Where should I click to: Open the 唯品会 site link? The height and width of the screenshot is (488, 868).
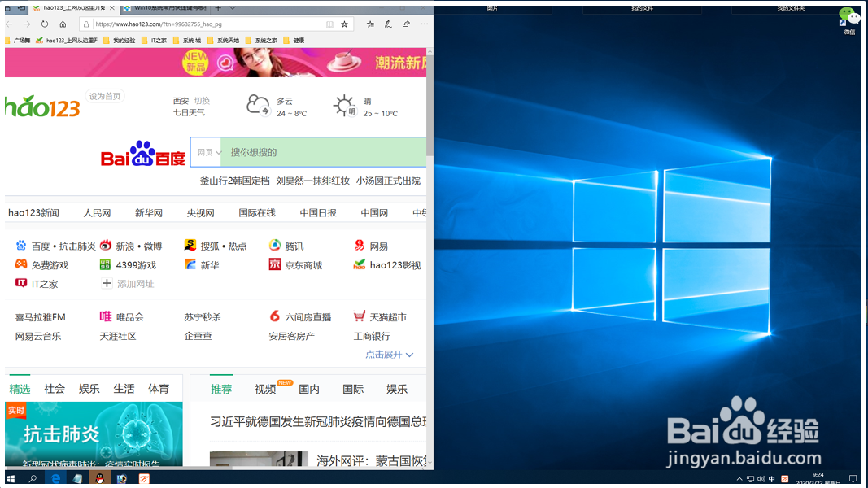click(122, 317)
